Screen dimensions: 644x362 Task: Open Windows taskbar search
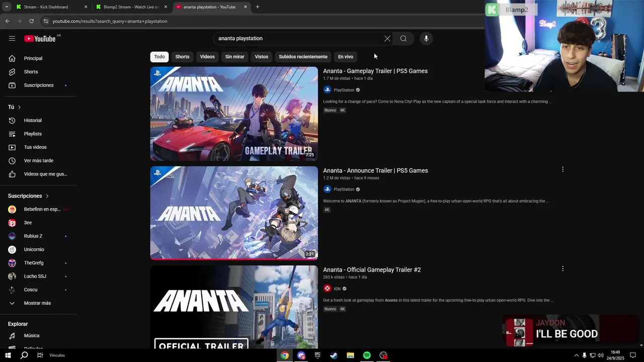point(24,355)
